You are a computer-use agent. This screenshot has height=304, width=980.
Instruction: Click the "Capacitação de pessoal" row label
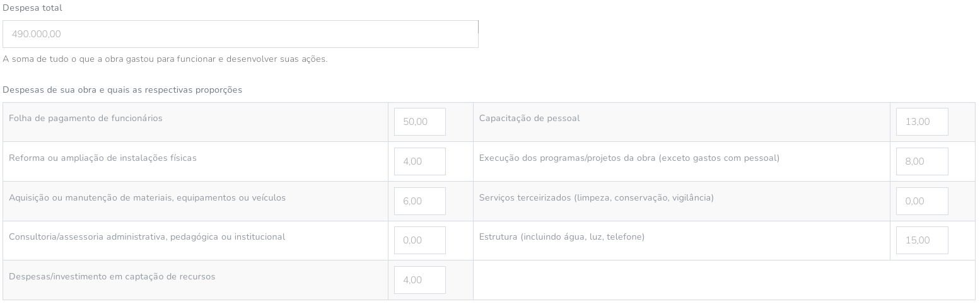click(529, 118)
